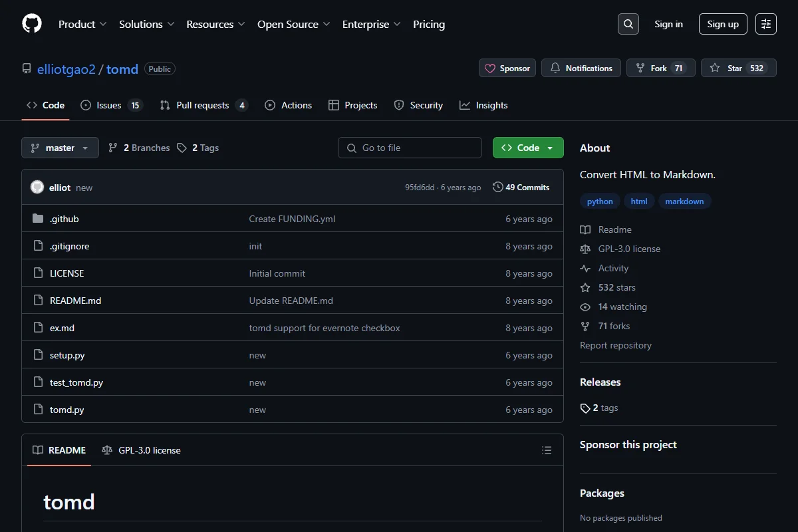Star the tomd repository
Image resolution: width=798 pixels, height=532 pixels.
click(738, 68)
